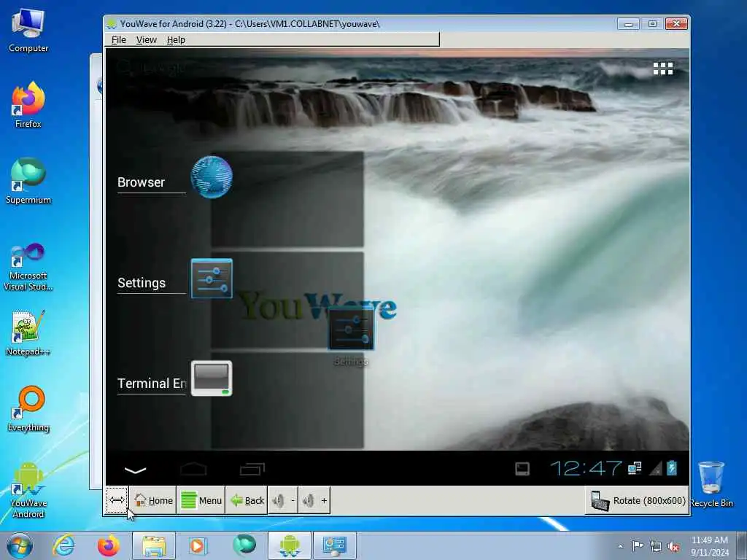Click the YouWave Menu button
Image resolution: width=747 pixels, height=560 pixels.
[201, 500]
